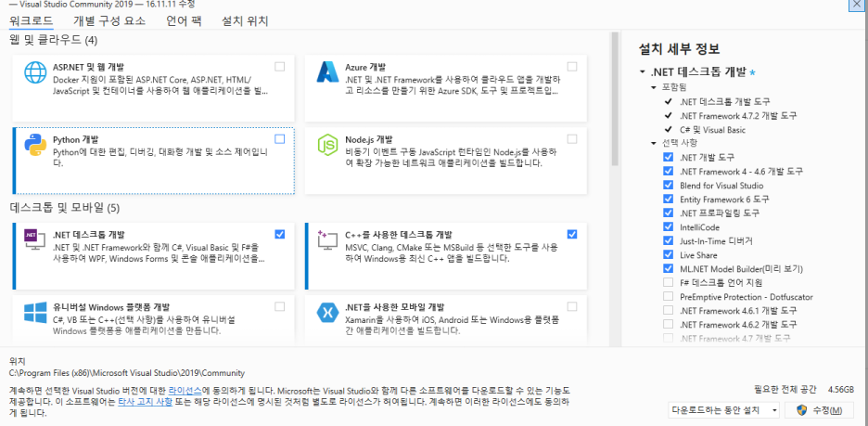The width and height of the screenshot is (868, 426).
Task: Click the workloads list vertical scrollbar
Action: [x=614, y=99]
